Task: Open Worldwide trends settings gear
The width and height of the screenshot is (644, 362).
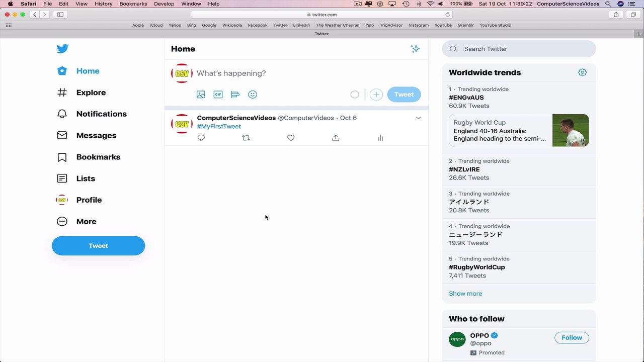Action: coord(582,72)
